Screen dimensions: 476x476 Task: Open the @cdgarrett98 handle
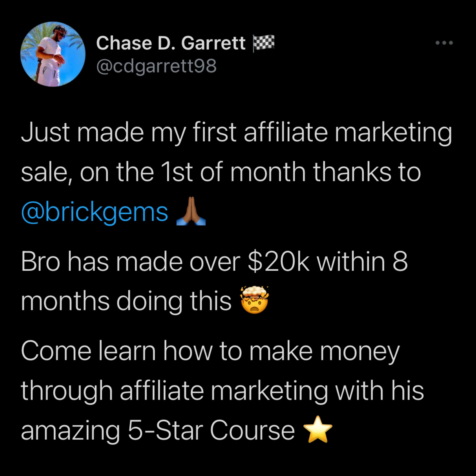click(156, 66)
